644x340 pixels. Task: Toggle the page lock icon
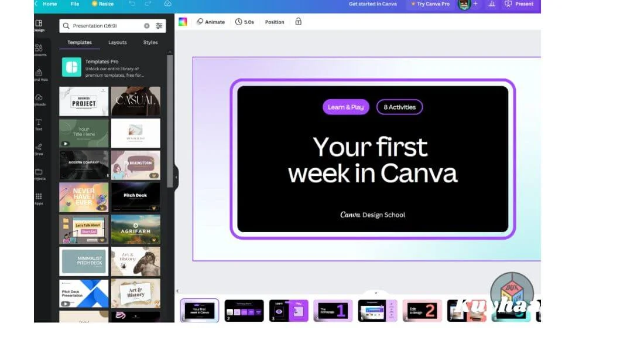click(x=298, y=21)
